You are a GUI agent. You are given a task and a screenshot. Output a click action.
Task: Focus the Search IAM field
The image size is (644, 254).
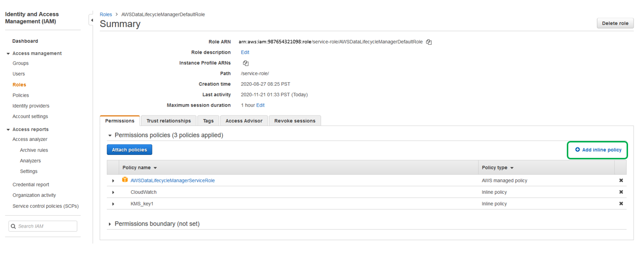pos(43,226)
